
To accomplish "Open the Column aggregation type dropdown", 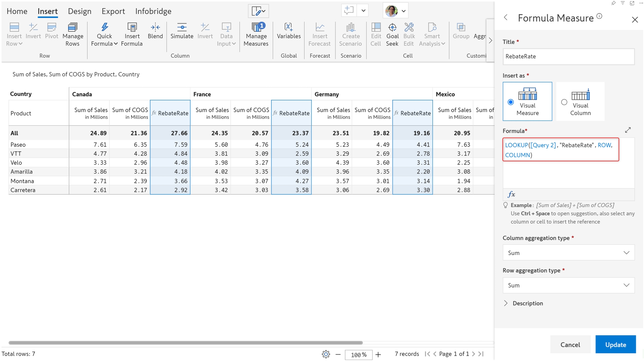I will 568,253.
